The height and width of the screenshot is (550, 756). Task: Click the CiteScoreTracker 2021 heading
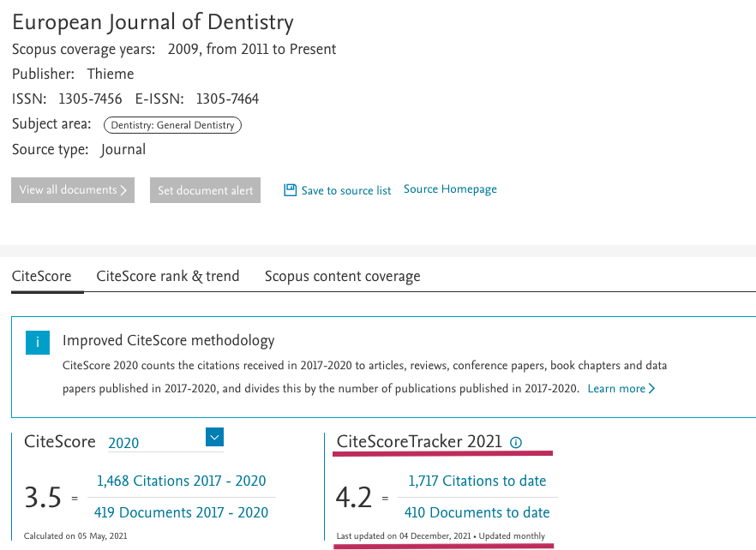pyautogui.click(x=419, y=441)
